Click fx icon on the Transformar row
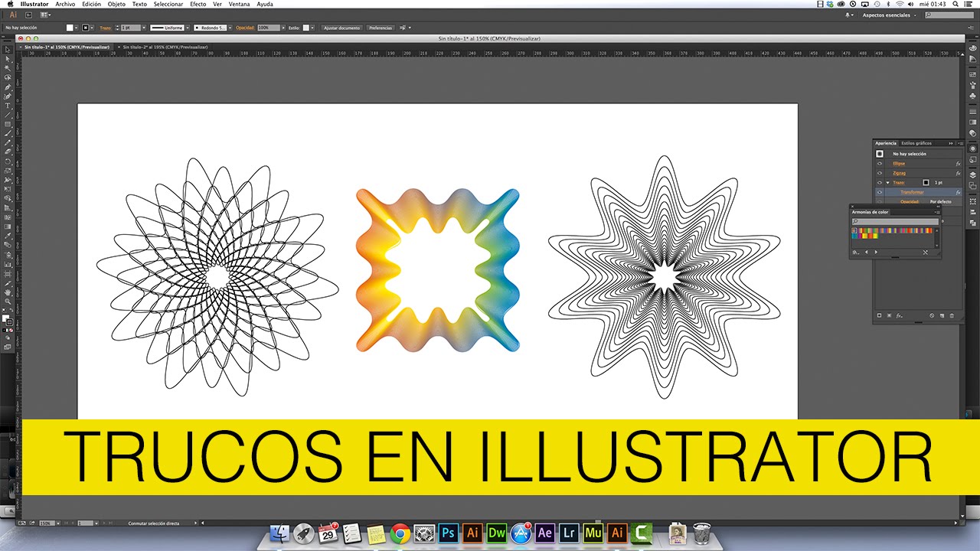The height and width of the screenshot is (551, 980). (x=958, y=192)
